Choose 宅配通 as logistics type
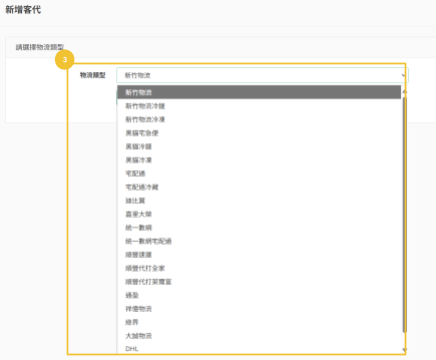436x360 pixels. point(259,173)
